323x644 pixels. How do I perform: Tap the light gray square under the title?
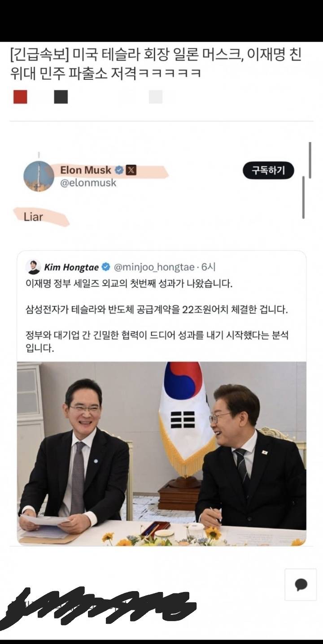[x=156, y=97]
